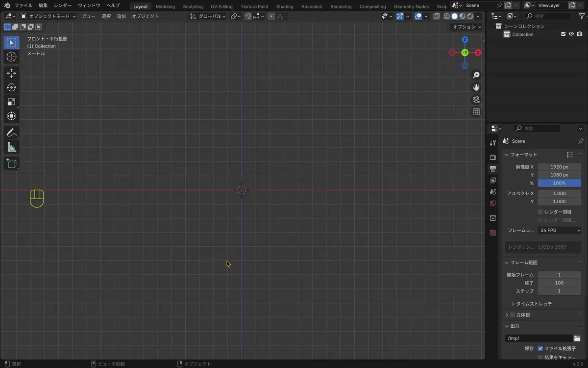Open the World properties tab
Image resolution: width=588 pixels, height=368 pixels.
coord(493,203)
